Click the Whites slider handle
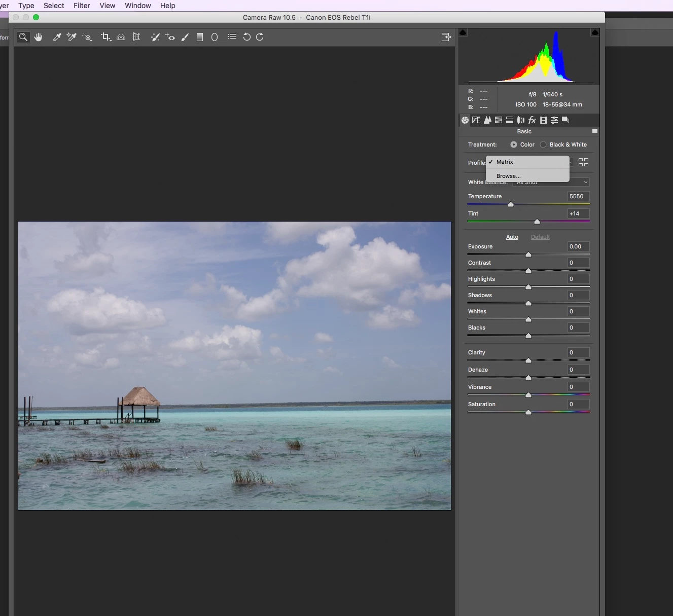Image resolution: width=673 pixels, height=616 pixels. coord(528,319)
